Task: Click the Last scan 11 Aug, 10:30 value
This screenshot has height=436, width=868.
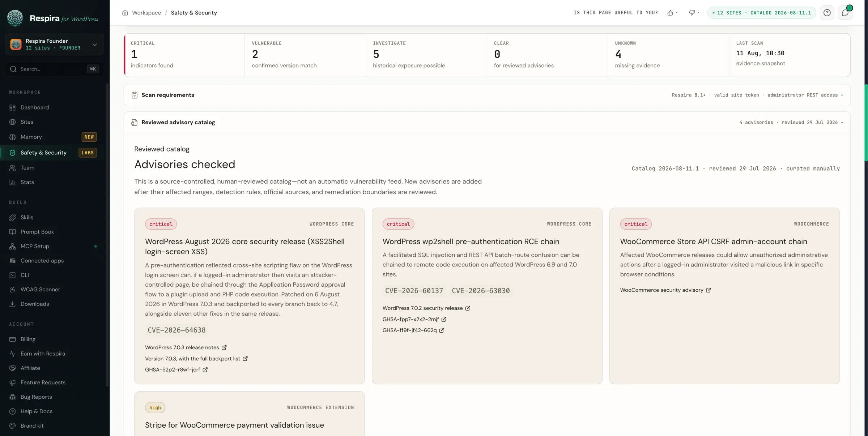Action: [x=760, y=53]
